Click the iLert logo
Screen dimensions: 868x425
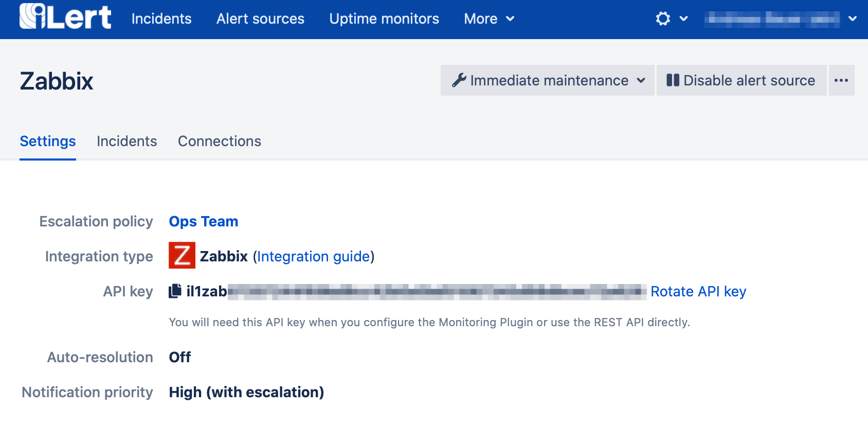(65, 17)
